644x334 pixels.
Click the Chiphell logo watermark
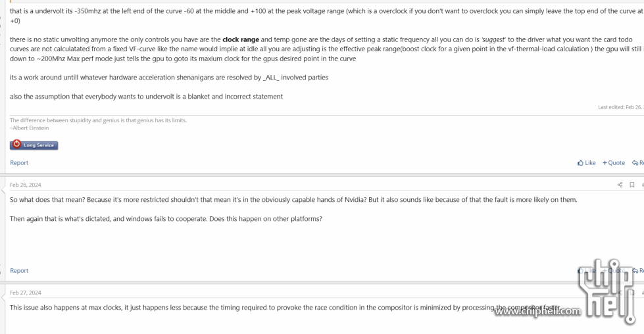607,291
